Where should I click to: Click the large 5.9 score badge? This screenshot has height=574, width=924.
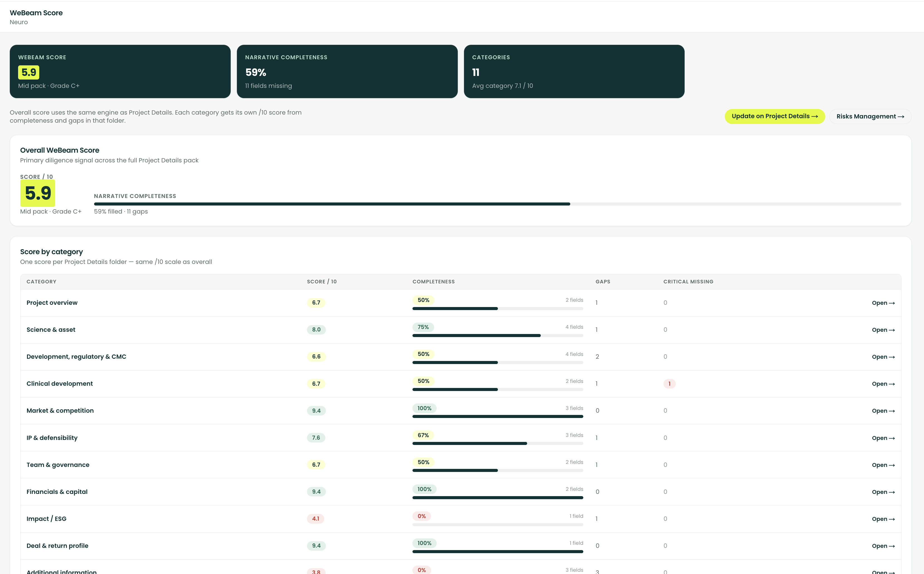[38, 193]
